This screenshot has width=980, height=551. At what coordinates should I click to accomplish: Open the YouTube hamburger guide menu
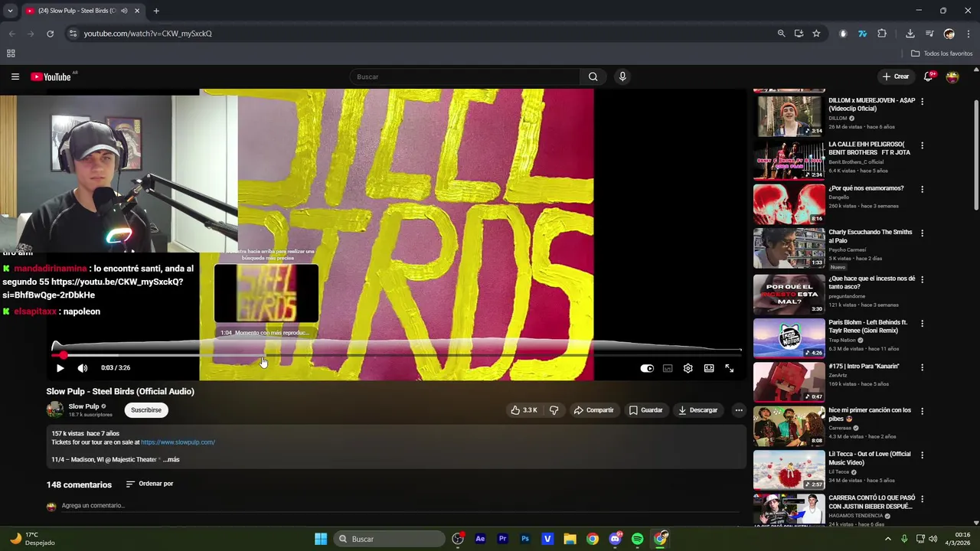tap(15, 77)
